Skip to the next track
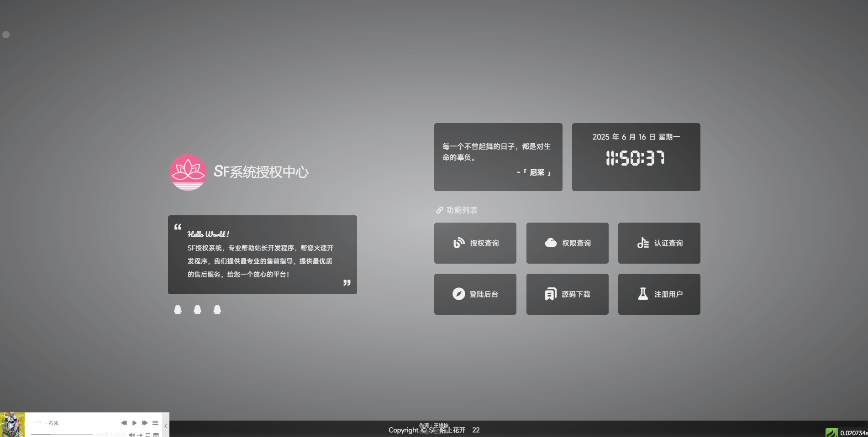Screen dimensions: 868x437 pos(145,423)
